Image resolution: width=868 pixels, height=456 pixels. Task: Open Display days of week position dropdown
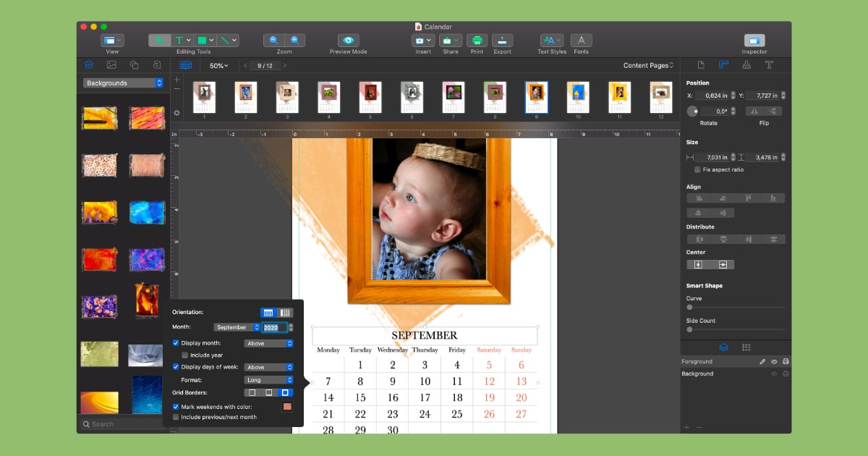pyautogui.click(x=269, y=367)
